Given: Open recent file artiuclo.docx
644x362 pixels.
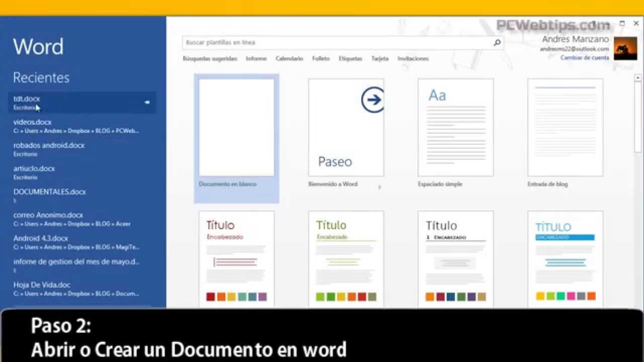Looking at the screenshot, I should (x=82, y=172).
